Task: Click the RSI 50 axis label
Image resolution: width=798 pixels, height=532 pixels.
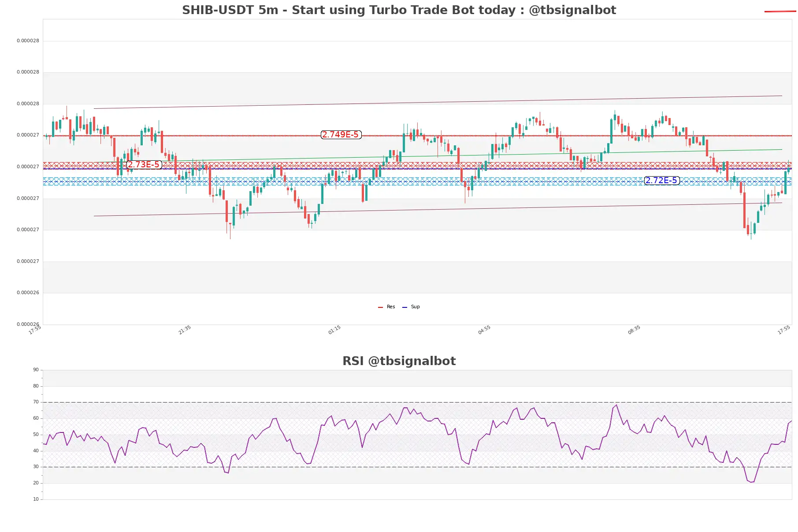Action: coord(36,435)
